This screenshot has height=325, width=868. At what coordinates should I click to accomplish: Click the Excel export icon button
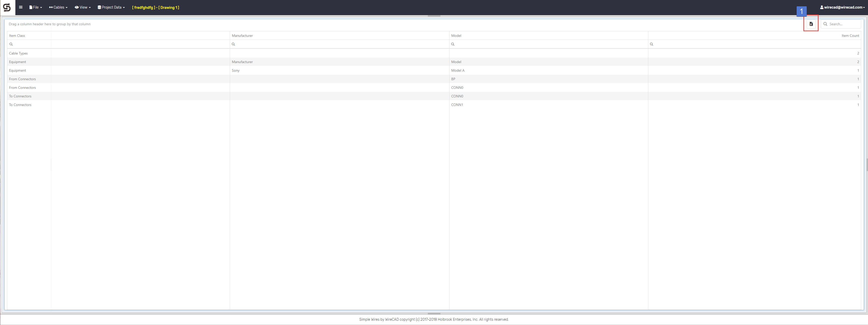tap(811, 24)
